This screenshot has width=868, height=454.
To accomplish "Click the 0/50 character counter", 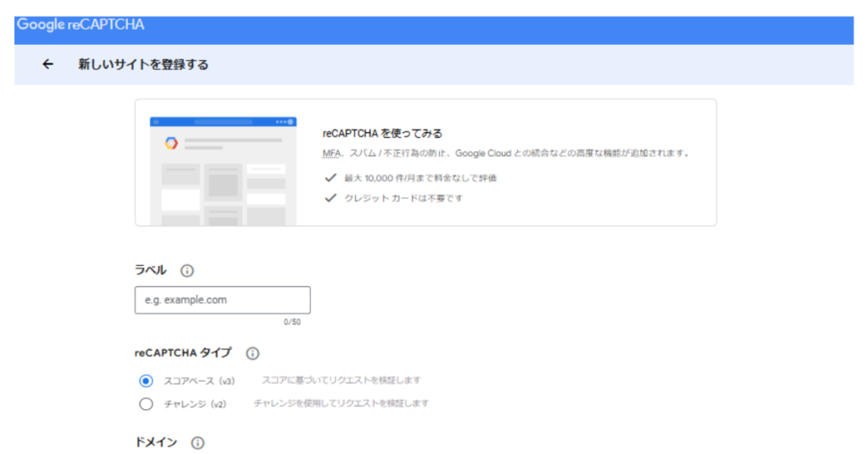I will [x=292, y=322].
